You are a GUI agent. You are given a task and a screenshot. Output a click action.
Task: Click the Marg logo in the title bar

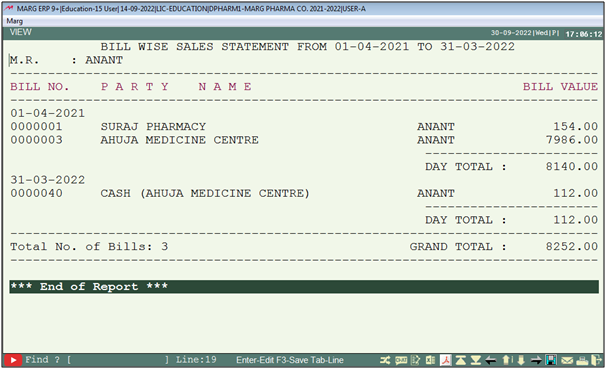point(9,9)
